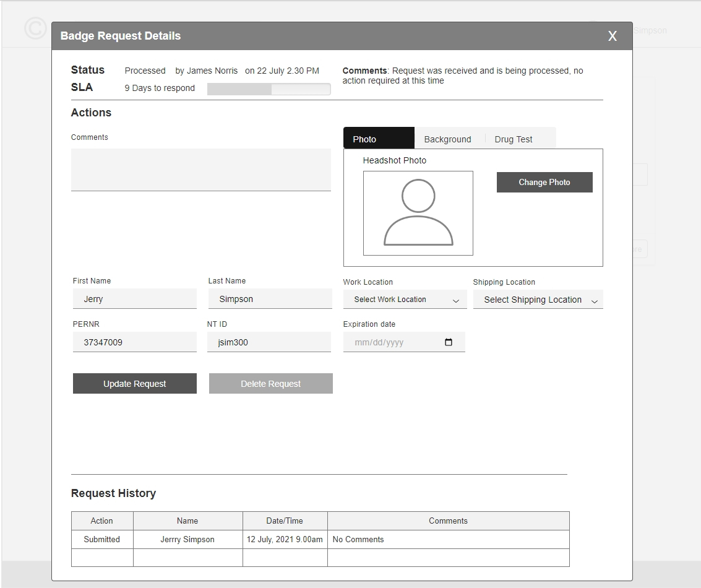Click the Date/Time column header

click(x=285, y=521)
